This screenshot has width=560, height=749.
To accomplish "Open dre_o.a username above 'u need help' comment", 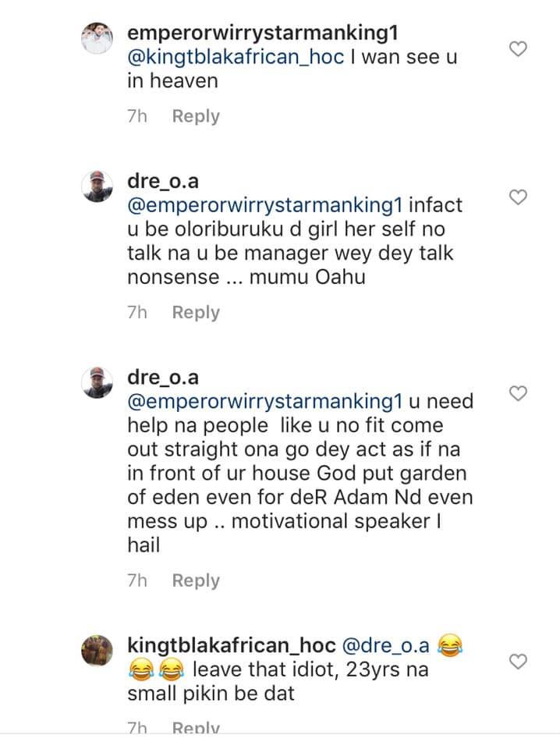I will [162, 378].
